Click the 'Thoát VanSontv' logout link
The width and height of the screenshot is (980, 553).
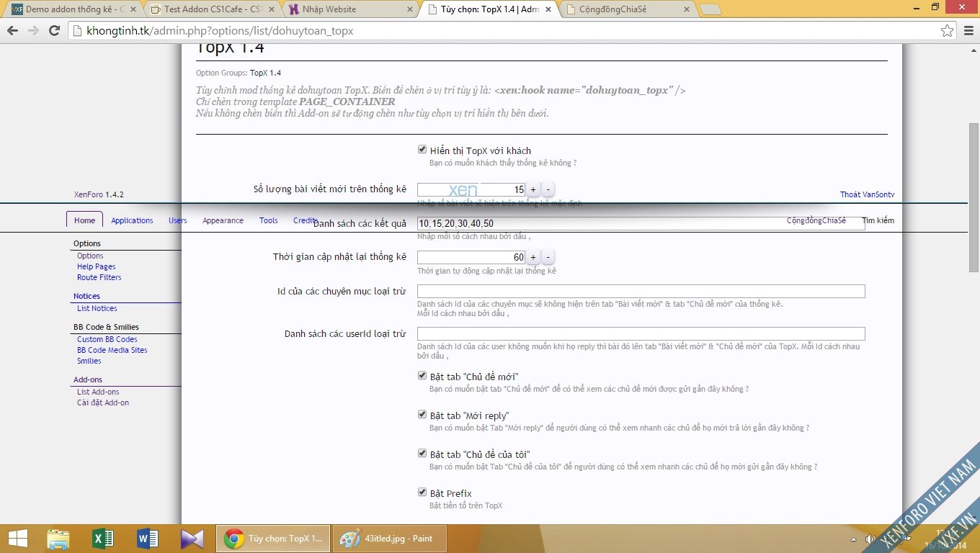[x=867, y=194]
